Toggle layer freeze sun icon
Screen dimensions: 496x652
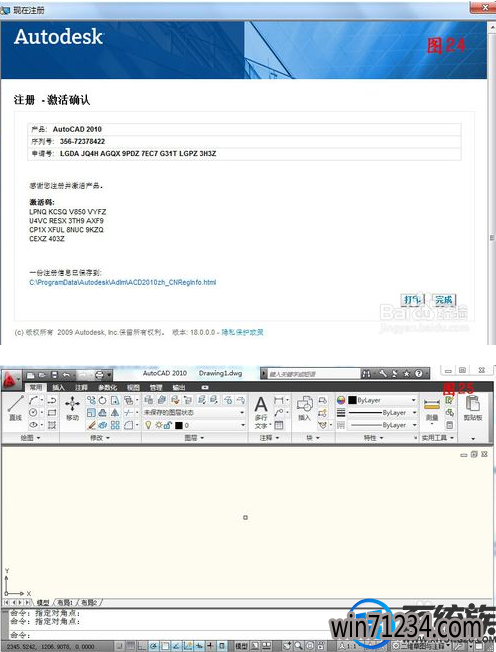click(158, 425)
